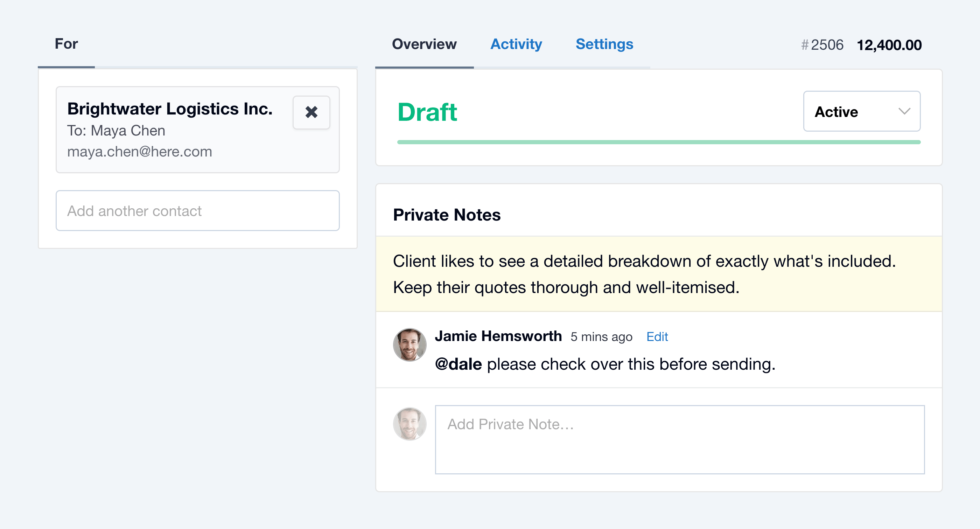Click the Edit link on Jamie's note

[657, 337]
